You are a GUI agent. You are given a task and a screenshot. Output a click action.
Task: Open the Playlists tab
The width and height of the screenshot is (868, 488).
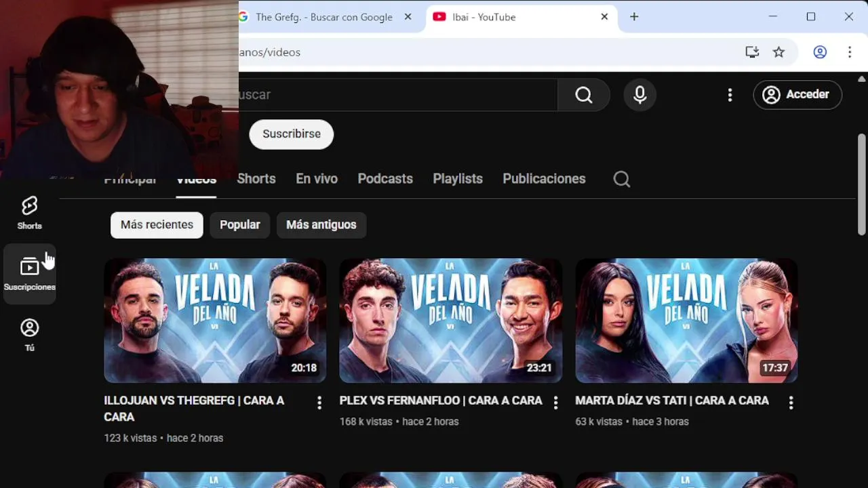[x=458, y=179]
